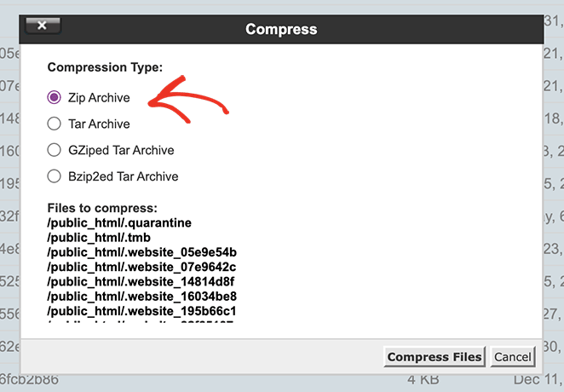Viewport: 564px width, 392px height.
Task: Click the 4 KB file size cell
Action: pyautogui.click(x=422, y=379)
